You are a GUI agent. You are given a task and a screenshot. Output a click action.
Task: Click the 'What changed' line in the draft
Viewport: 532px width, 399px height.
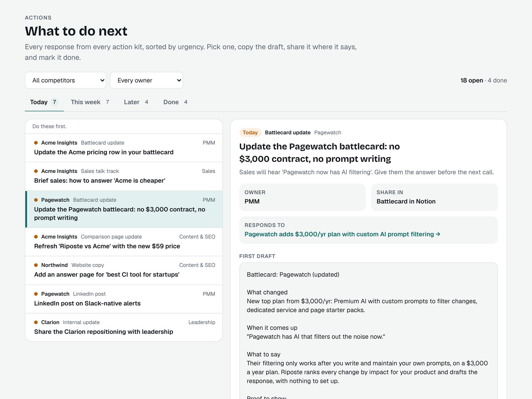coord(267,292)
